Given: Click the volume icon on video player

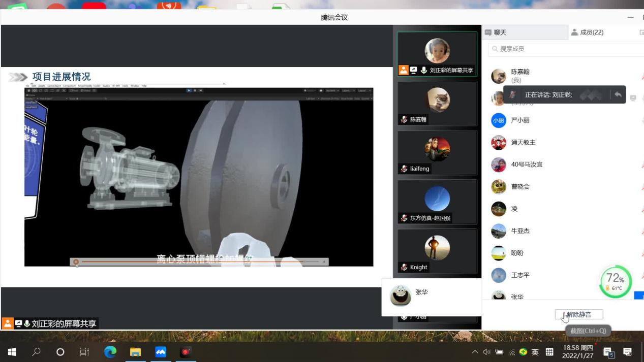Looking at the screenshot, I should click(x=324, y=262).
